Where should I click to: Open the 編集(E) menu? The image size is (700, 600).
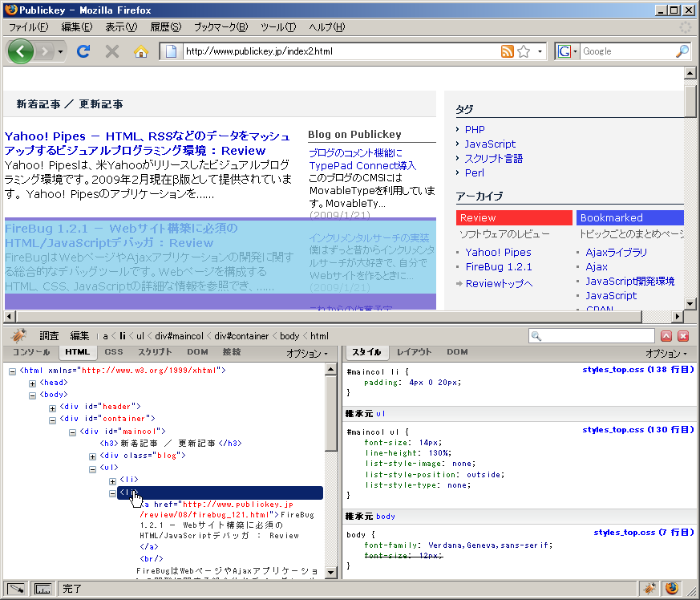click(x=77, y=27)
